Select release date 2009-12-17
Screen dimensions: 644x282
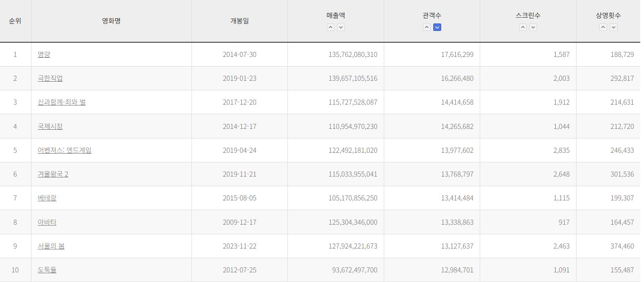[x=240, y=222]
